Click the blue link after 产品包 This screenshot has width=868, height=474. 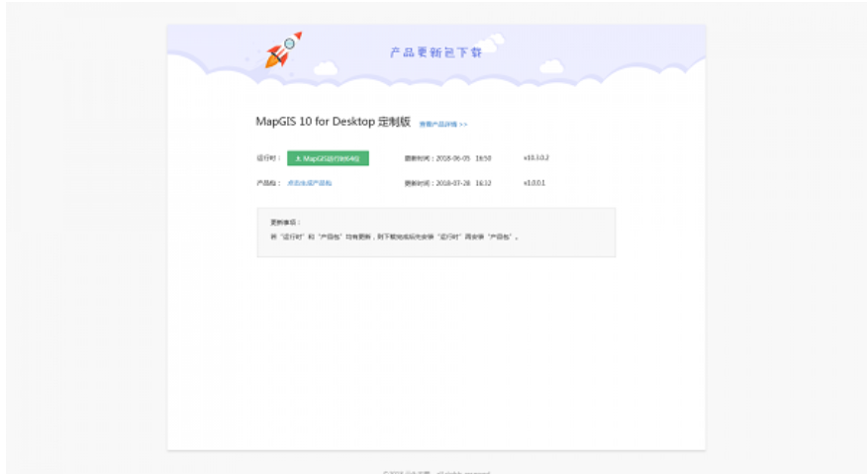tap(310, 183)
